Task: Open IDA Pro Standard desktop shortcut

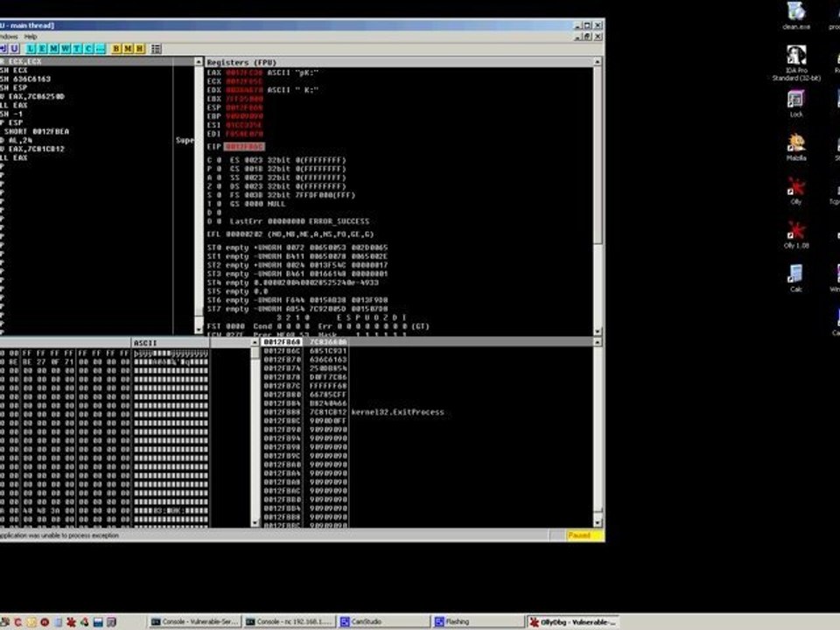Action: click(x=796, y=63)
